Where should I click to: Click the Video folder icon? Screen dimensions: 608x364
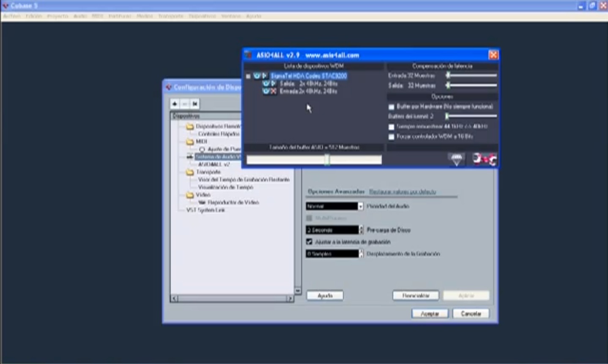pos(190,195)
